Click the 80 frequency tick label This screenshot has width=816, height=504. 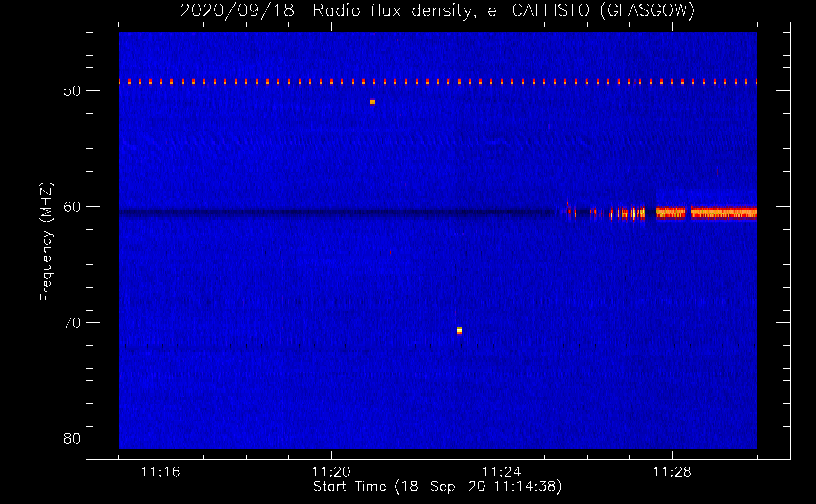point(72,438)
